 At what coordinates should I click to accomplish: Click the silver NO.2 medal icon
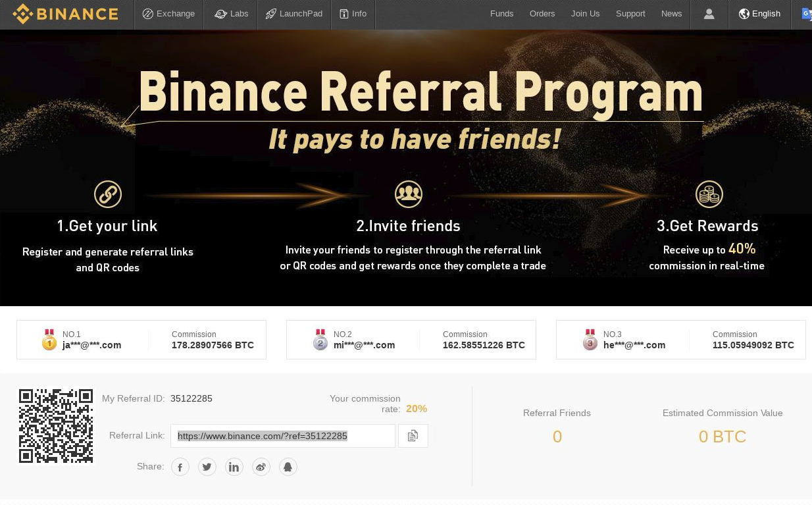[x=320, y=340]
